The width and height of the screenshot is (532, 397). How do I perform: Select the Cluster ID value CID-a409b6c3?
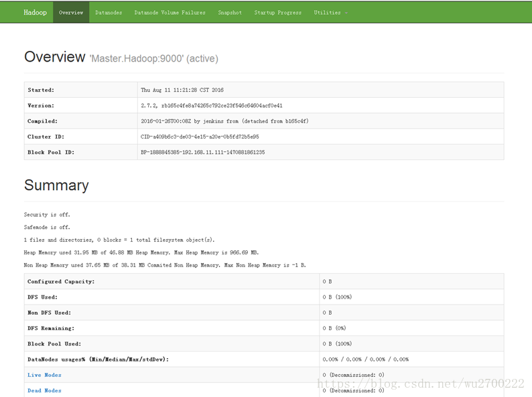pyautogui.click(x=200, y=137)
